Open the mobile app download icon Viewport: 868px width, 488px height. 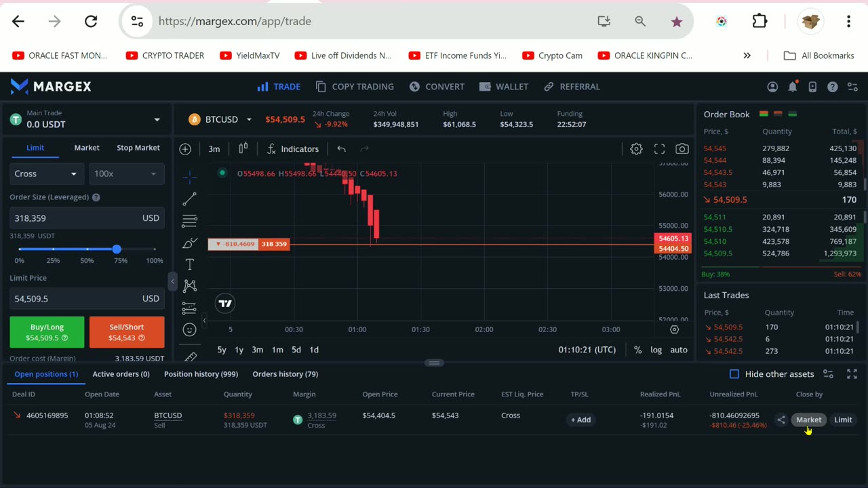point(812,87)
